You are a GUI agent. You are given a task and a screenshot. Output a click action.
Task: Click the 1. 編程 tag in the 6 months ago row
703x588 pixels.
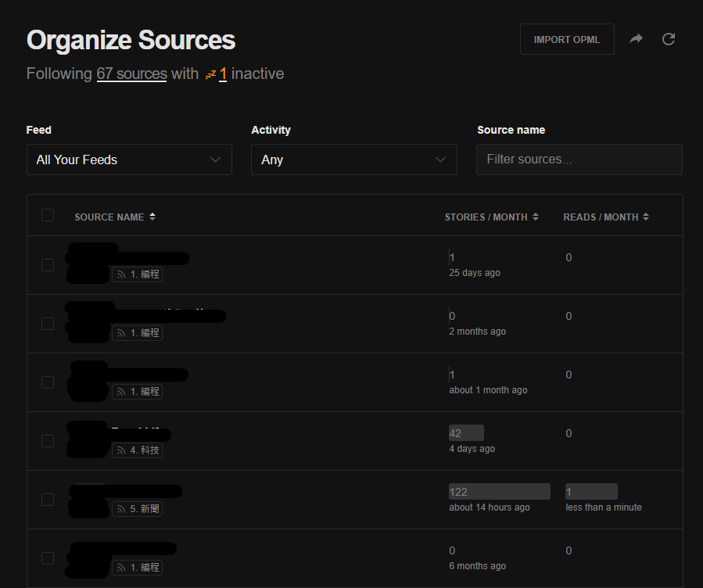click(137, 568)
